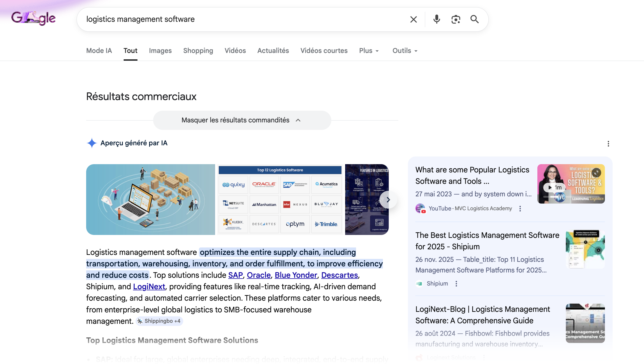This screenshot has height=364, width=644.
Task: Start voice search with microphone icon
Action: 436,19
